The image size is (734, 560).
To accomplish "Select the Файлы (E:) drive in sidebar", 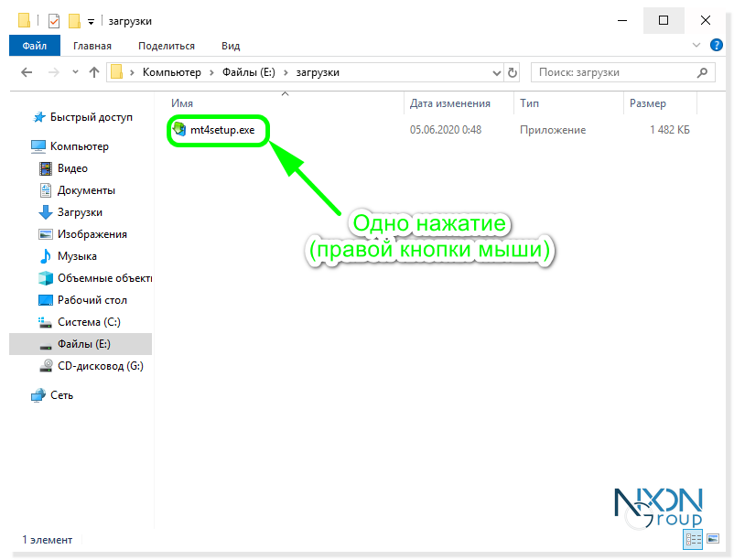I will point(84,344).
